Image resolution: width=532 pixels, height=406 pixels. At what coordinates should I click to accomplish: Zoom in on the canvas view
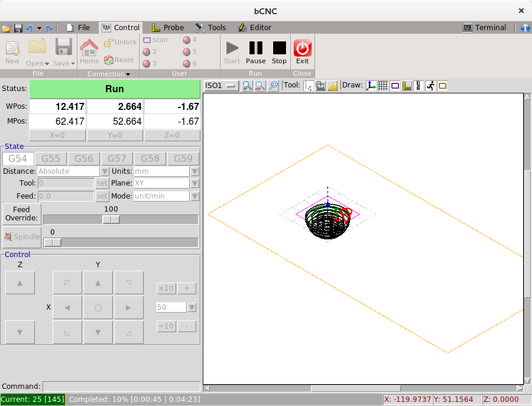coord(246,86)
